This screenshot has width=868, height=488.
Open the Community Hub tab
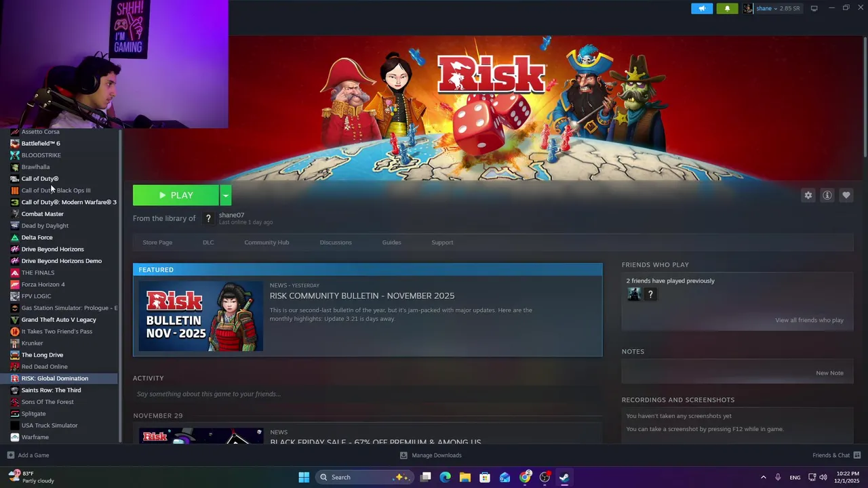[267, 243]
